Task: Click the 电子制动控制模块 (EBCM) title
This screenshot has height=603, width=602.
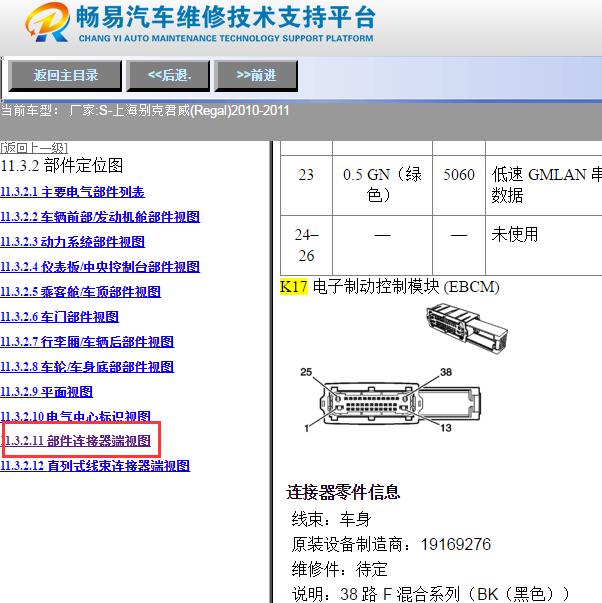Action: coord(406,287)
